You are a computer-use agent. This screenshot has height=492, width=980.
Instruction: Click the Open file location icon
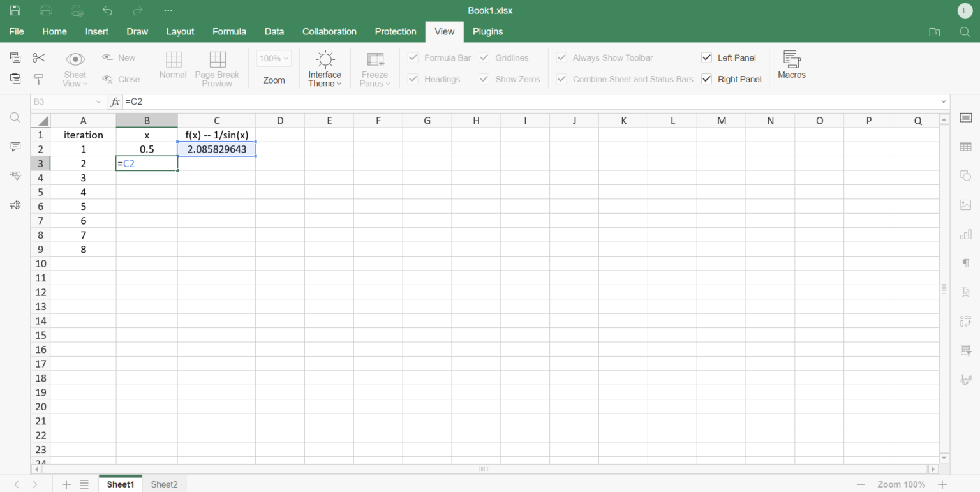(934, 32)
